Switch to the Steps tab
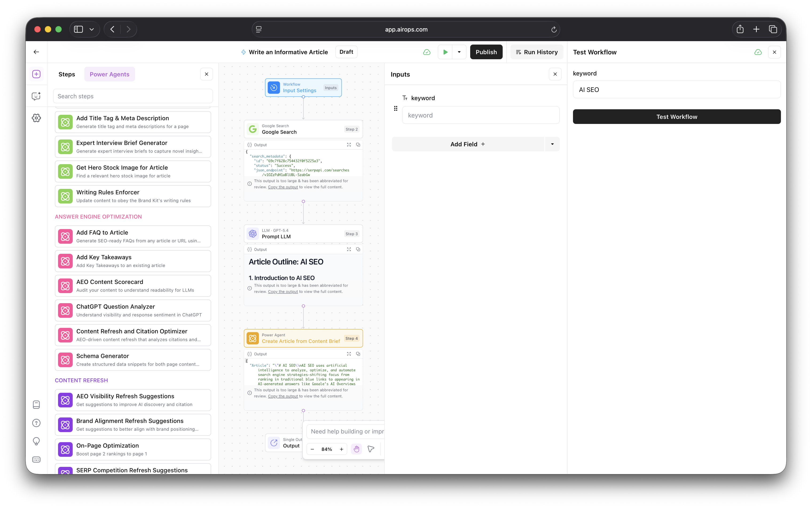Viewport: 812px width, 508px height. click(x=67, y=74)
